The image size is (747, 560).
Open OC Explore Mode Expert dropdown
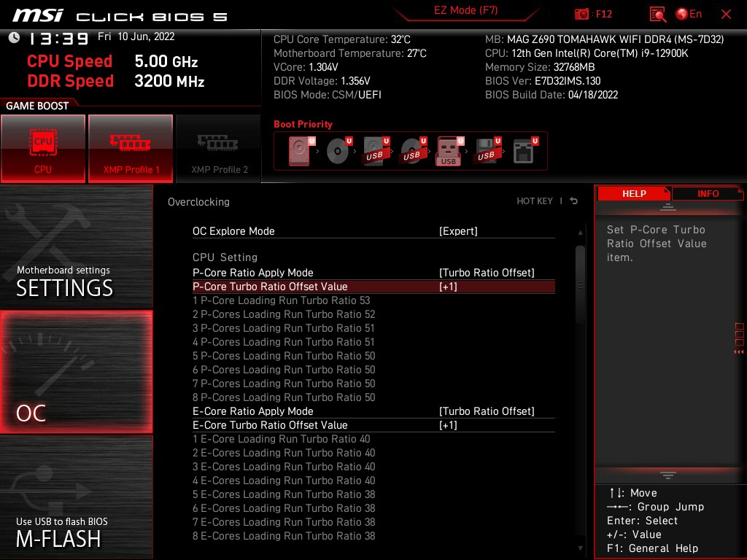[x=458, y=231]
